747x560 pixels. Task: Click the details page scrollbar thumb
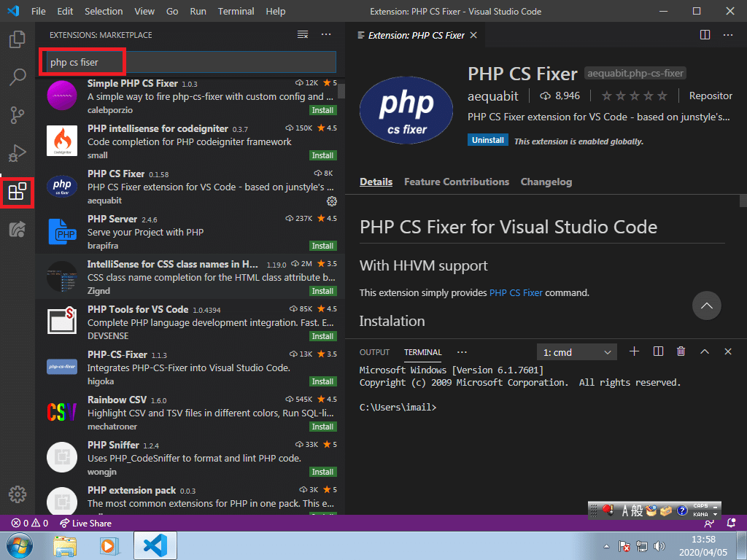coord(743,201)
